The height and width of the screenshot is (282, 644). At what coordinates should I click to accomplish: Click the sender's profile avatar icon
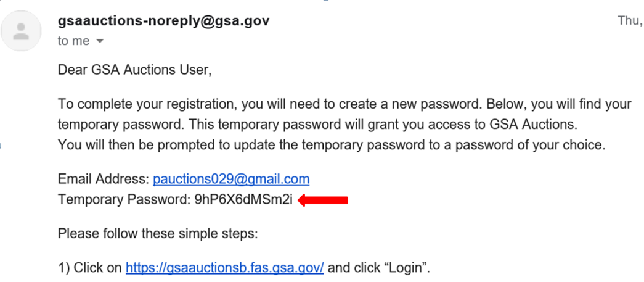click(x=22, y=32)
